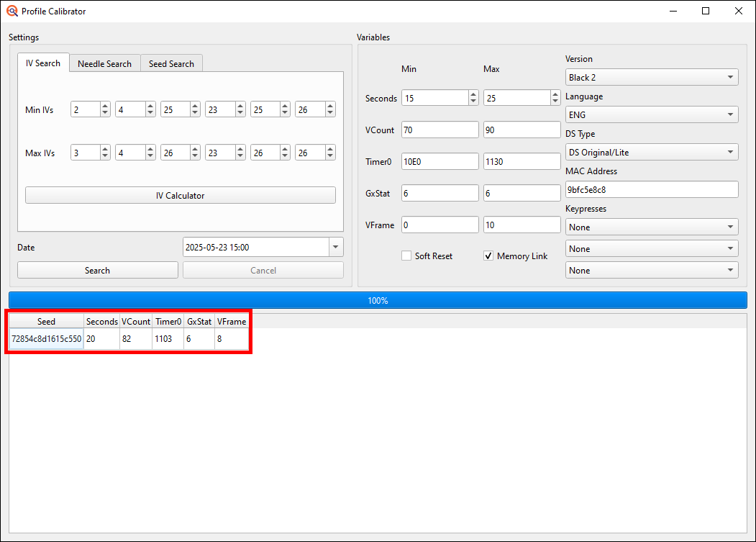This screenshot has height=542, width=756.
Task: Click the Seconds Min field showing 15
Action: [435, 98]
